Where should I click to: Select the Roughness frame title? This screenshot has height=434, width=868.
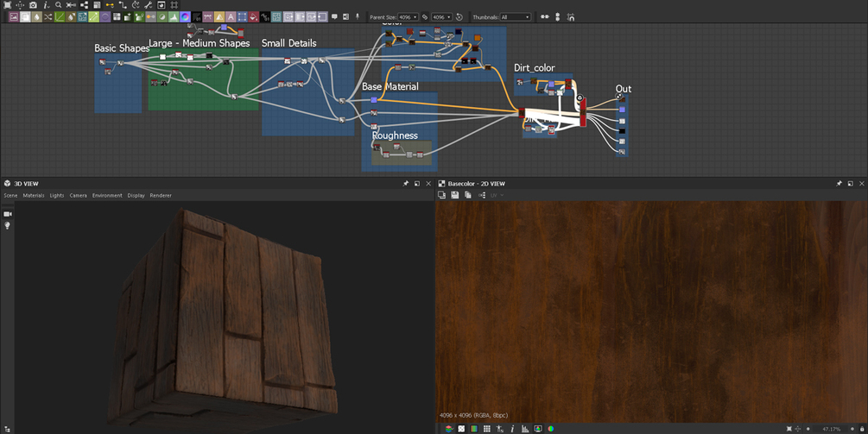click(395, 135)
